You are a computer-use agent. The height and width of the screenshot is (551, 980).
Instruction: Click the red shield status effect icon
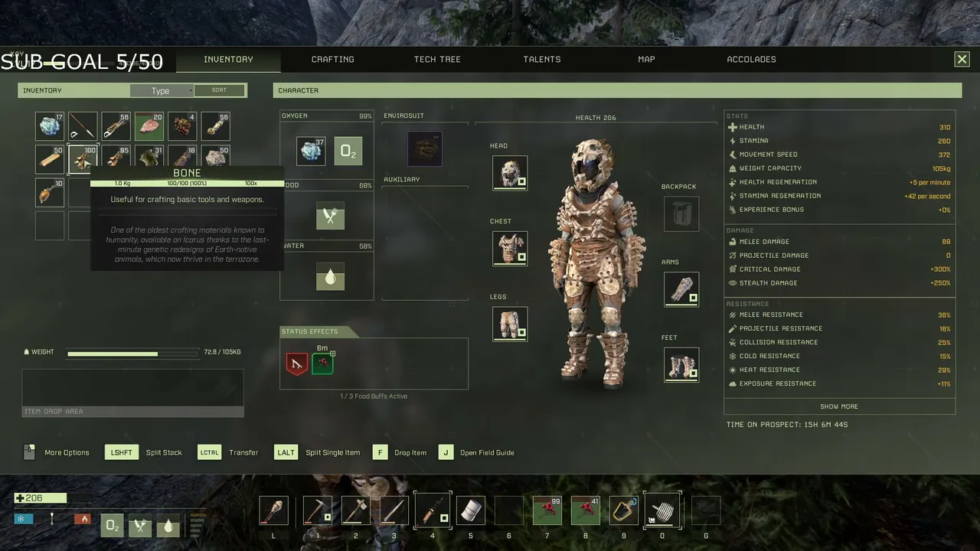[x=297, y=364]
